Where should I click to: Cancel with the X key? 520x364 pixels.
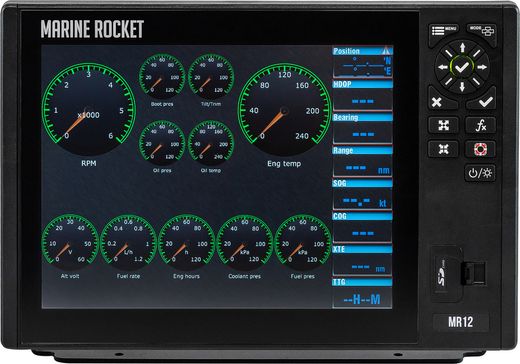click(439, 101)
